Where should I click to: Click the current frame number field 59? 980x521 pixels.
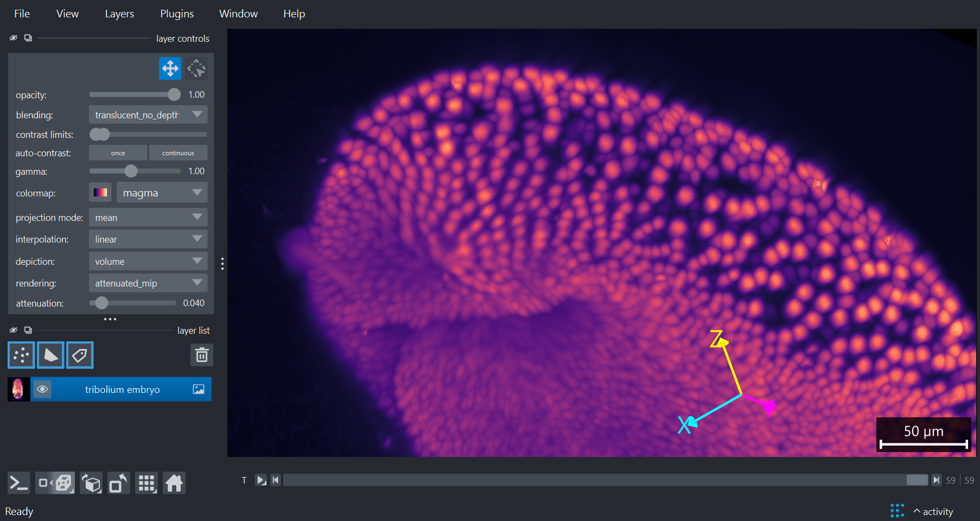951,480
